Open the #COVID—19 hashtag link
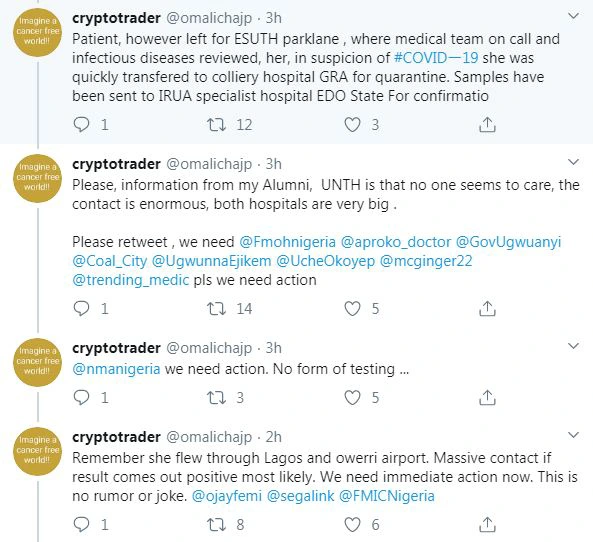 click(x=436, y=58)
